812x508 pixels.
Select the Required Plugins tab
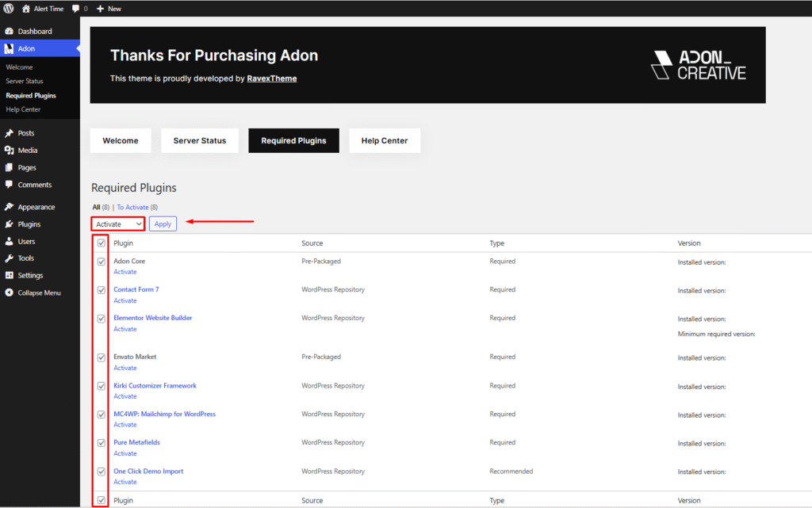(x=293, y=141)
